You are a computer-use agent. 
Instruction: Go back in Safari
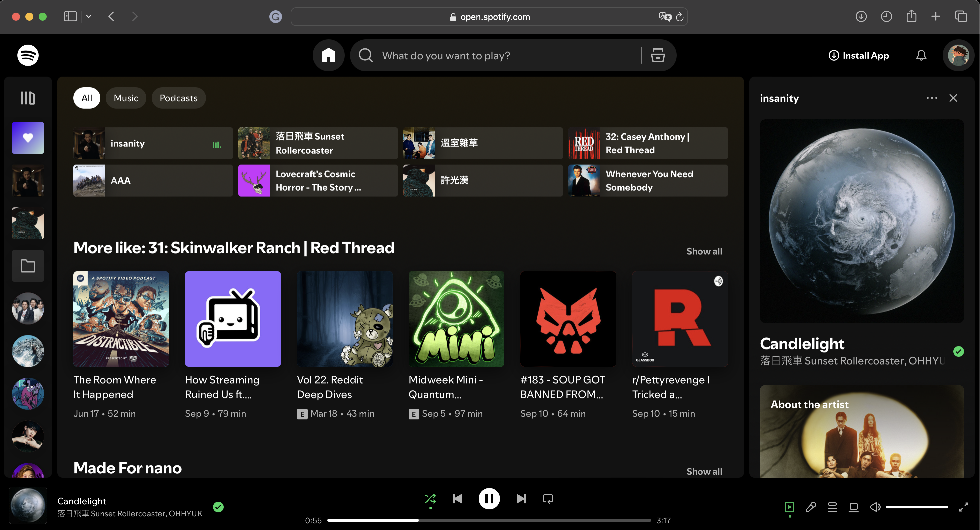tap(111, 16)
